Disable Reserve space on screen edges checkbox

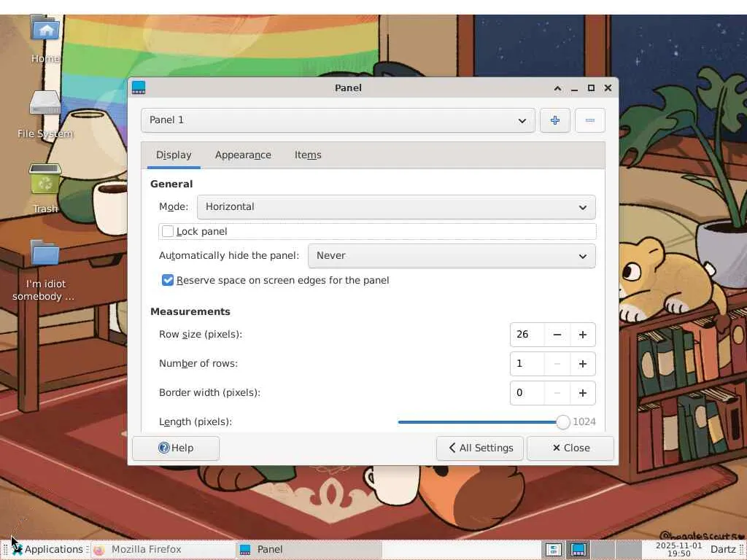(168, 280)
